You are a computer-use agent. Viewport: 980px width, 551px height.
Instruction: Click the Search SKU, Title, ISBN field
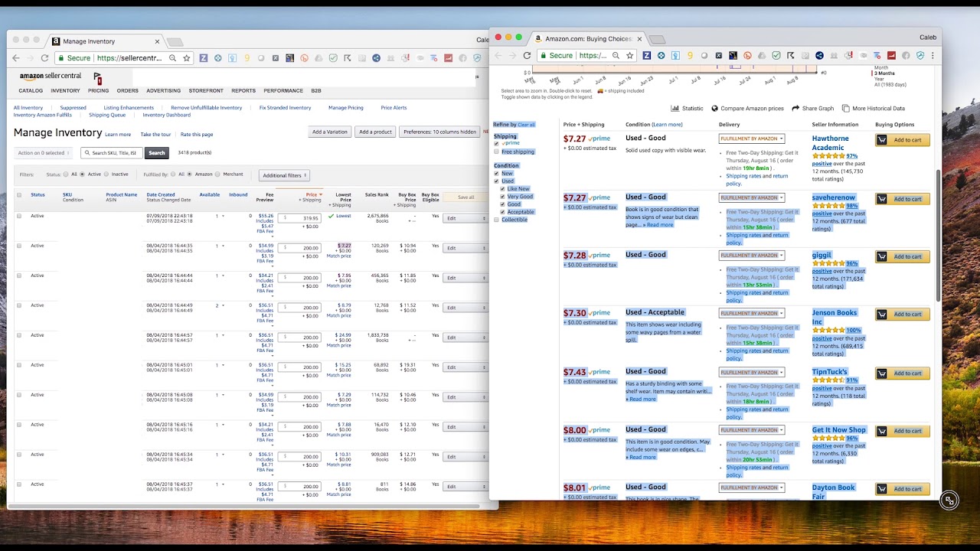point(112,153)
